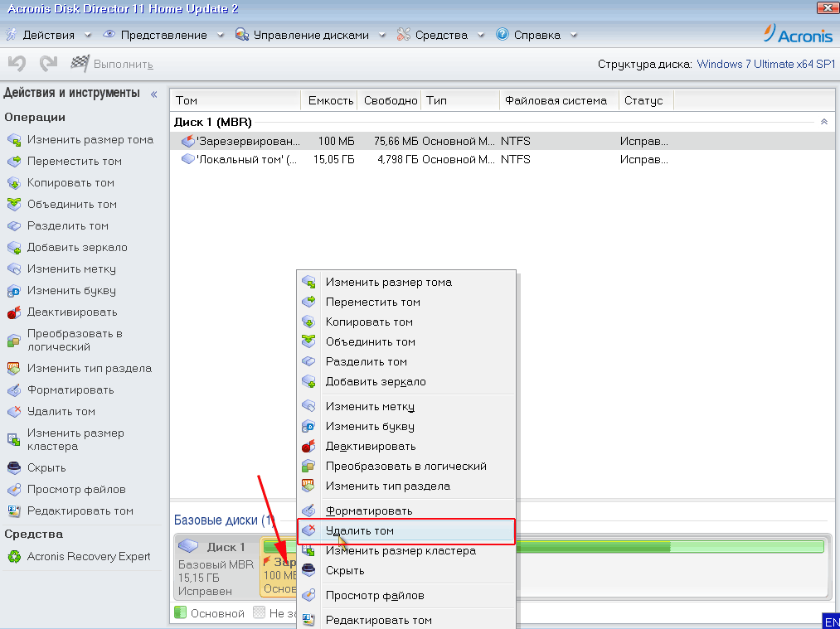Open the Средства menu
Image resolution: width=840 pixels, height=629 pixels.
tap(441, 36)
